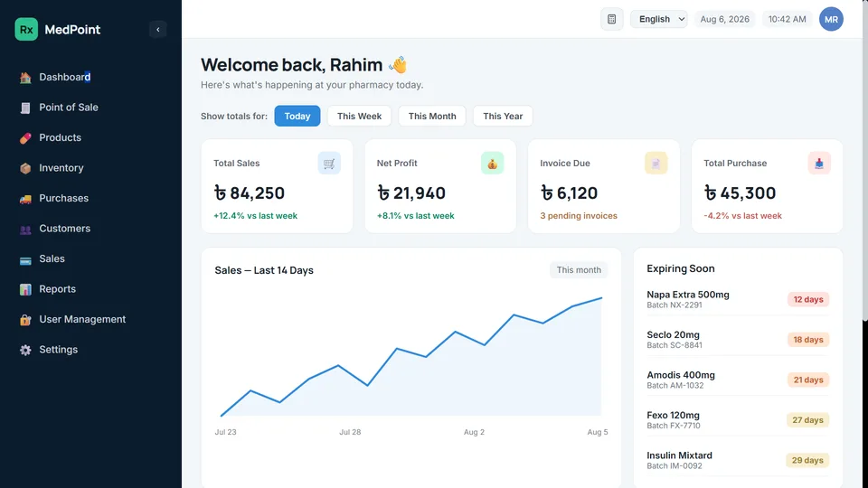The image size is (868, 488).
Task: Click the Sales card icon in sidebar
Action: 25,259
